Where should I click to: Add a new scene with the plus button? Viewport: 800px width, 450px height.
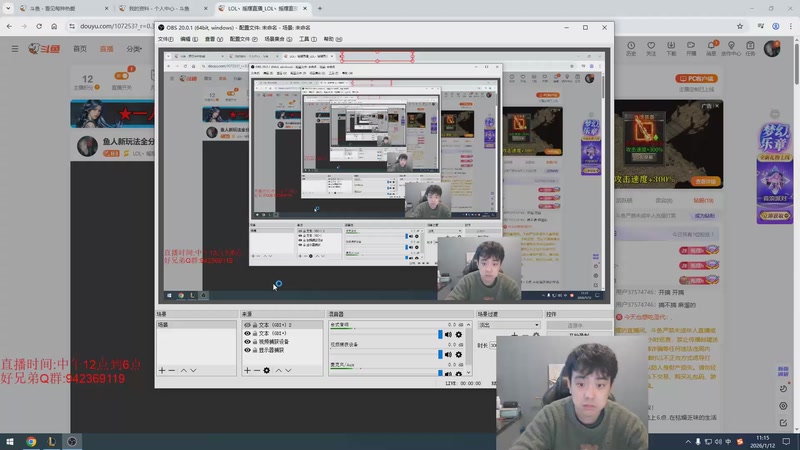coord(162,370)
